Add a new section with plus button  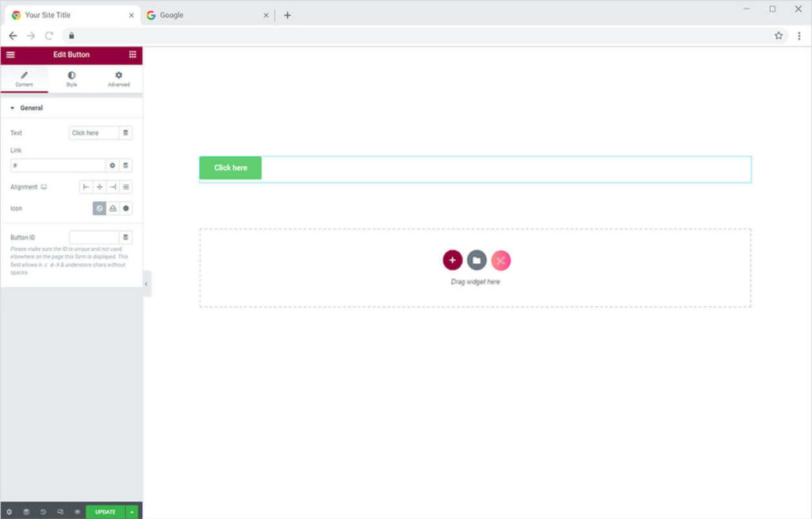(x=452, y=260)
